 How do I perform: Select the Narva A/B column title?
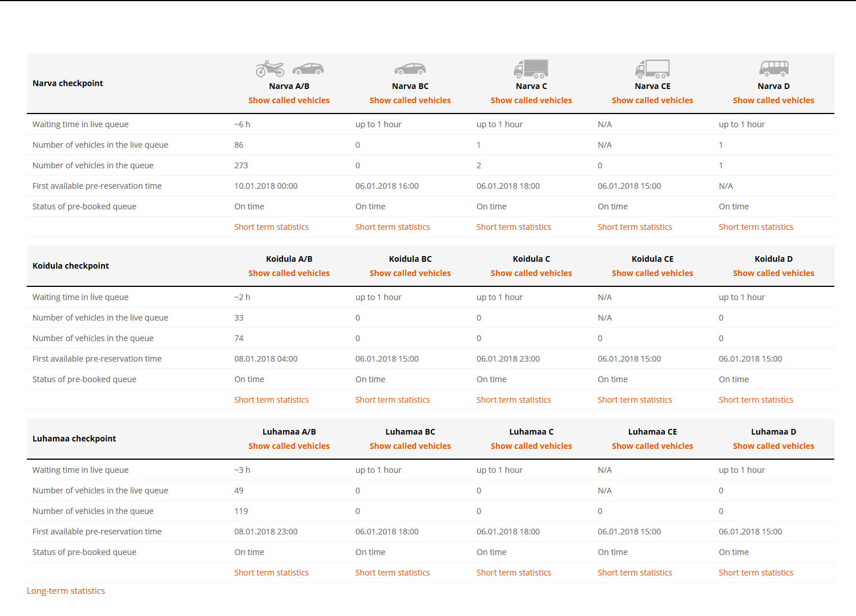pos(289,86)
